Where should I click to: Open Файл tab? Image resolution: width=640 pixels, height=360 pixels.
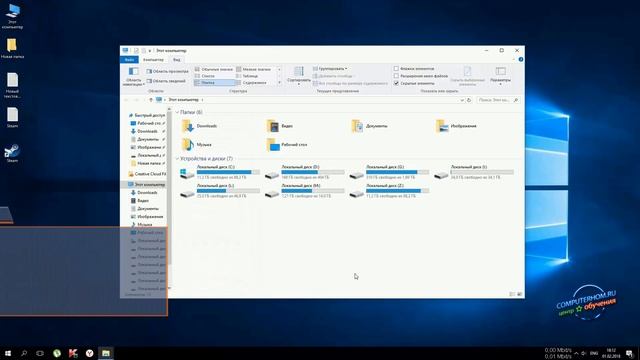click(129, 60)
